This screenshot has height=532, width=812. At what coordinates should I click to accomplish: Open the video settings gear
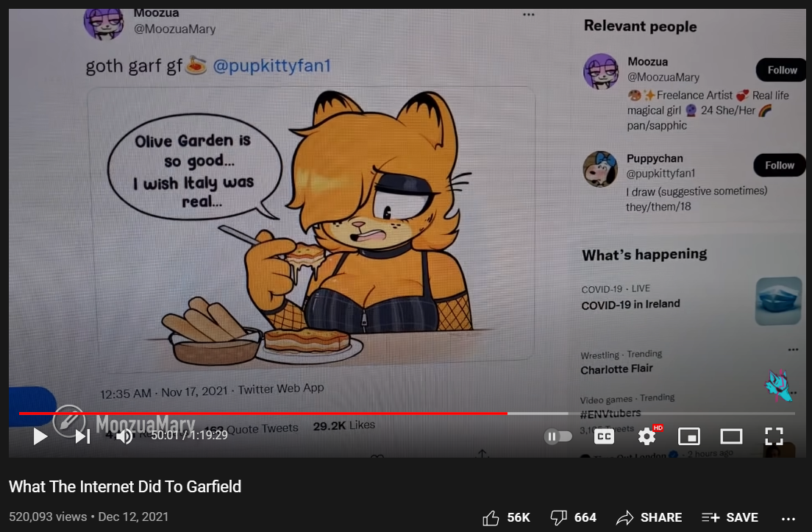[x=647, y=436]
